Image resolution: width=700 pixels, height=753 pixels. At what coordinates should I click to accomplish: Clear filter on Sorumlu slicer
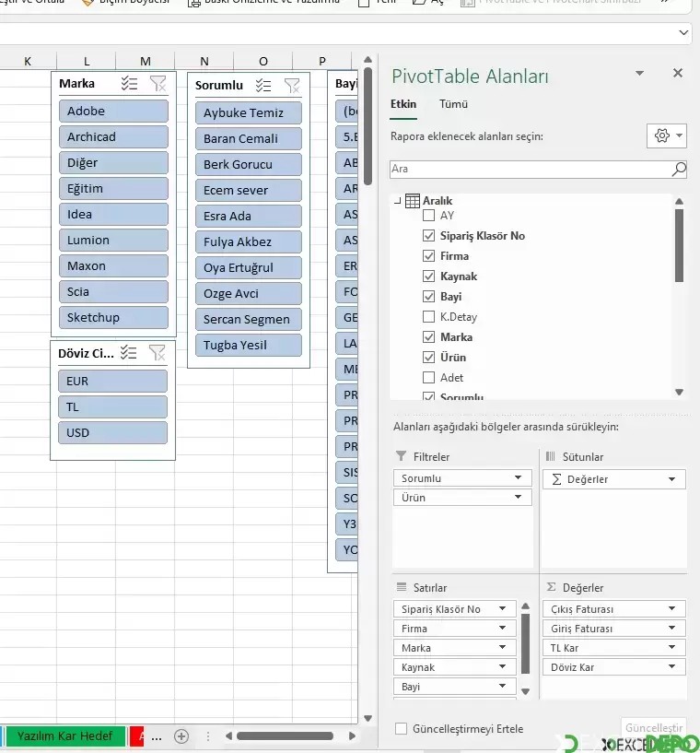[292, 86]
